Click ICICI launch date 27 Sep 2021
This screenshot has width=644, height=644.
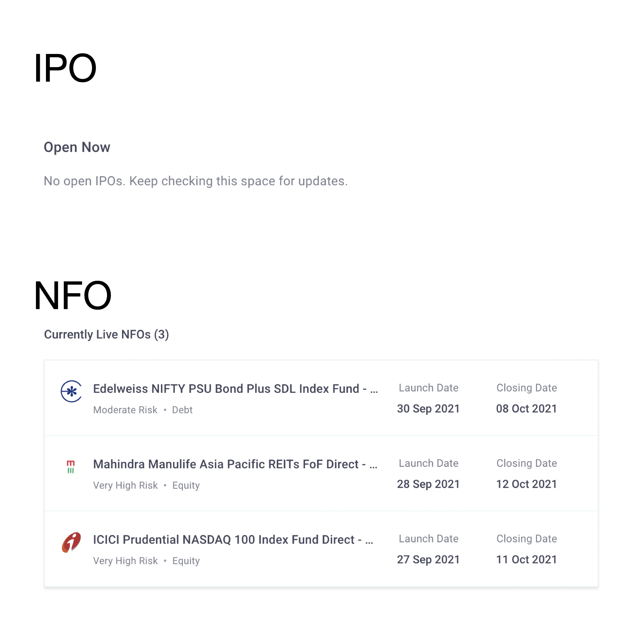tap(428, 559)
